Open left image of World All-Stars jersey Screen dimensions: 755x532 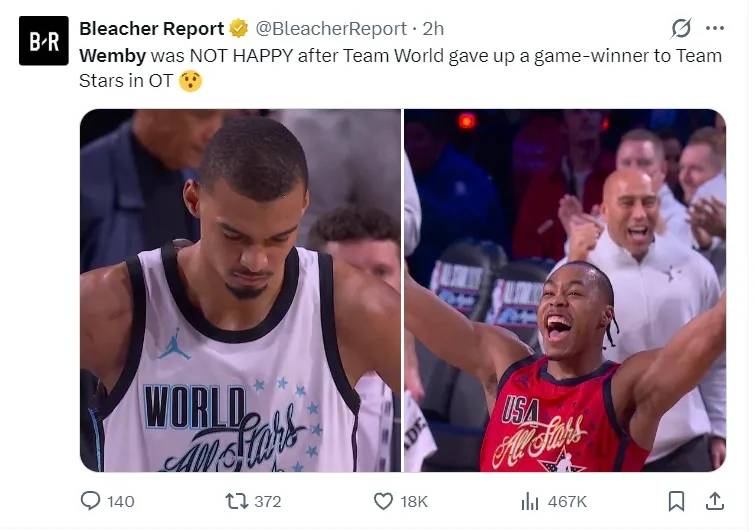(240, 290)
